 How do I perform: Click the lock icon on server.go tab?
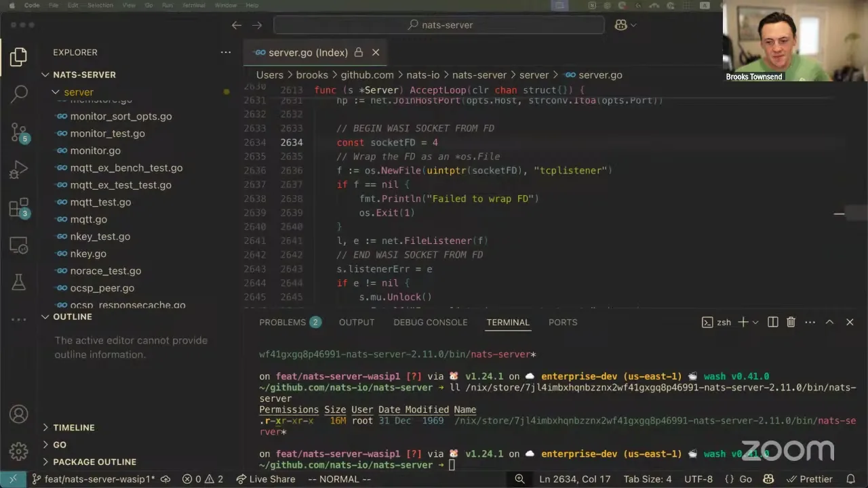point(359,52)
